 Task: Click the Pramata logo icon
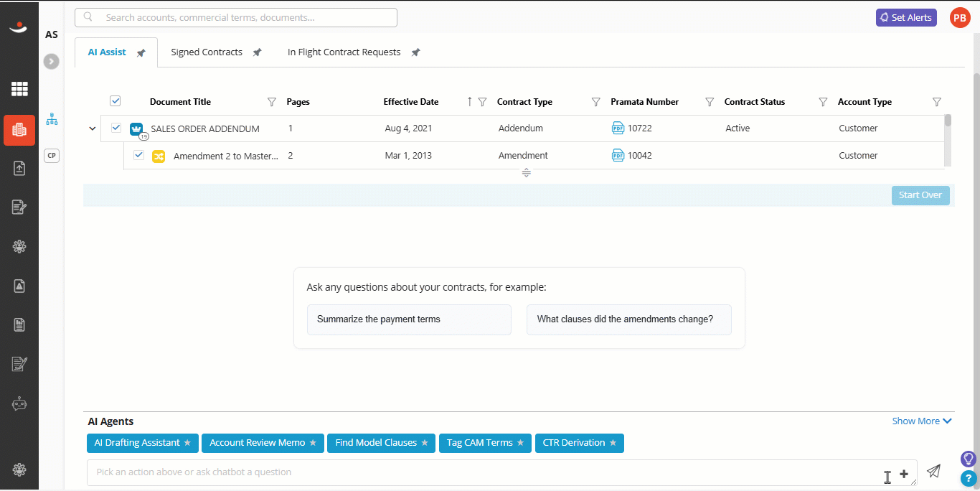(19, 27)
